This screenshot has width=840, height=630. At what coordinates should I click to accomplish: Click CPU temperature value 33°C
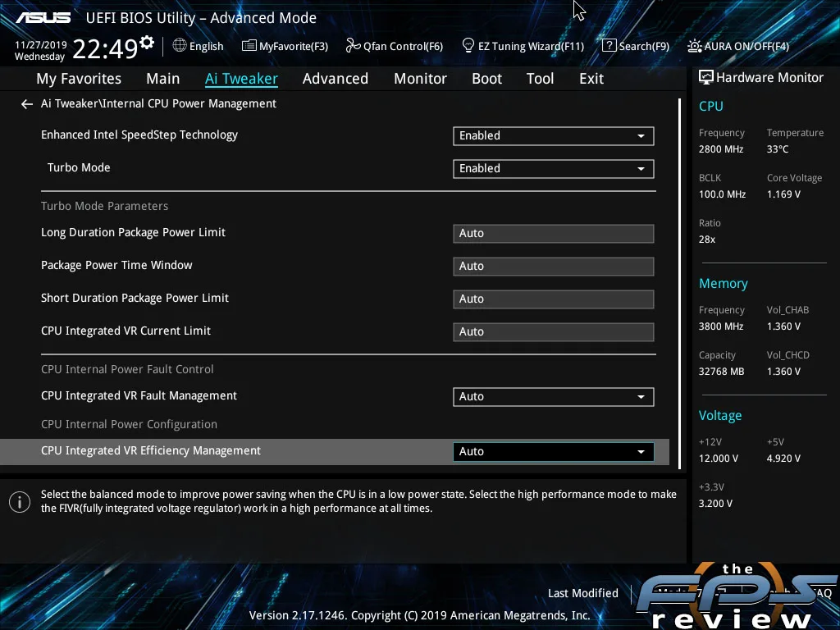tap(778, 149)
